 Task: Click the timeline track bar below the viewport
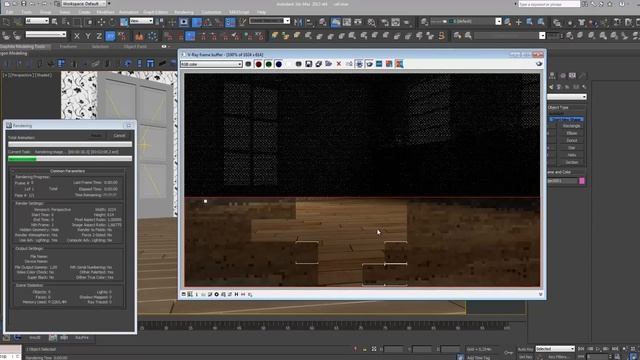[322, 327]
